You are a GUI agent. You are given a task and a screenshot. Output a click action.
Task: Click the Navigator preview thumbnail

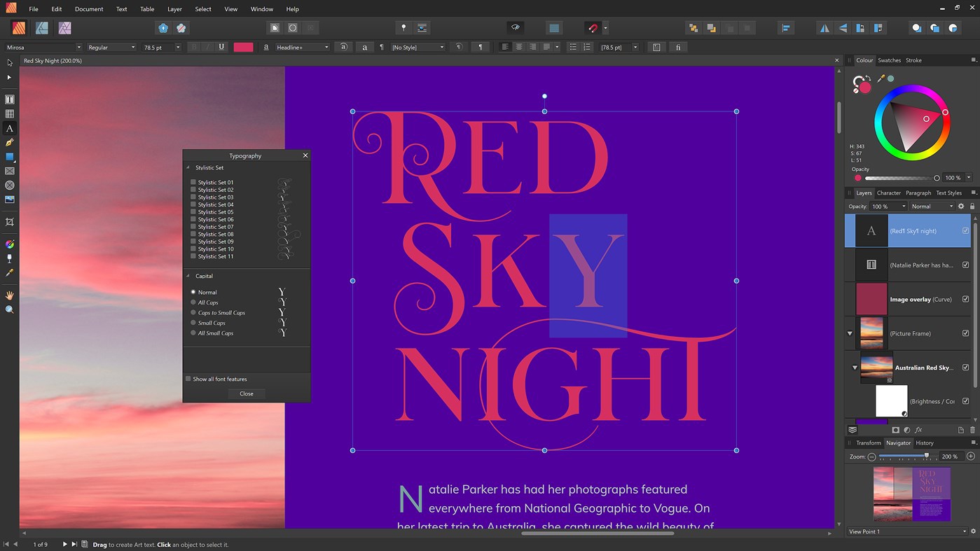coord(911,494)
